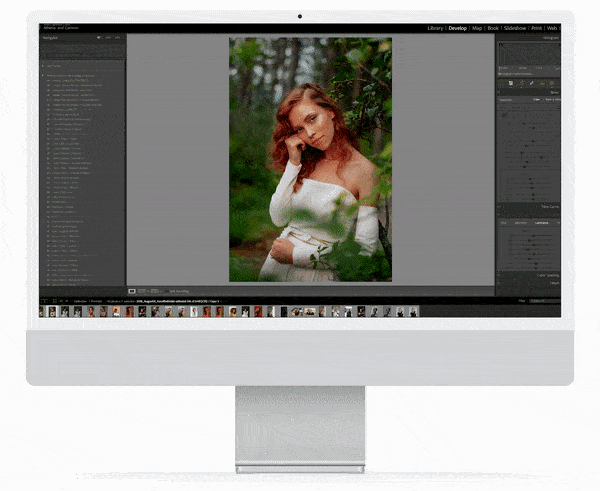
Task: Toggle the Color Grading panel on/off switch
Action: (x=499, y=275)
